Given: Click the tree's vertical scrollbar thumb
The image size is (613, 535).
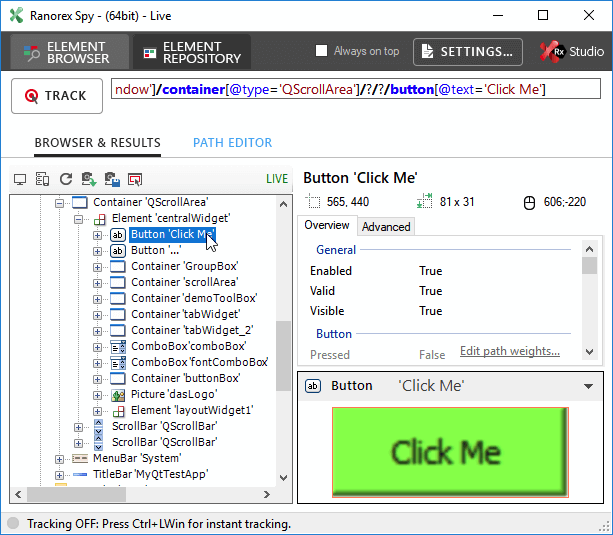Looking at the screenshot, I should 283,356.
